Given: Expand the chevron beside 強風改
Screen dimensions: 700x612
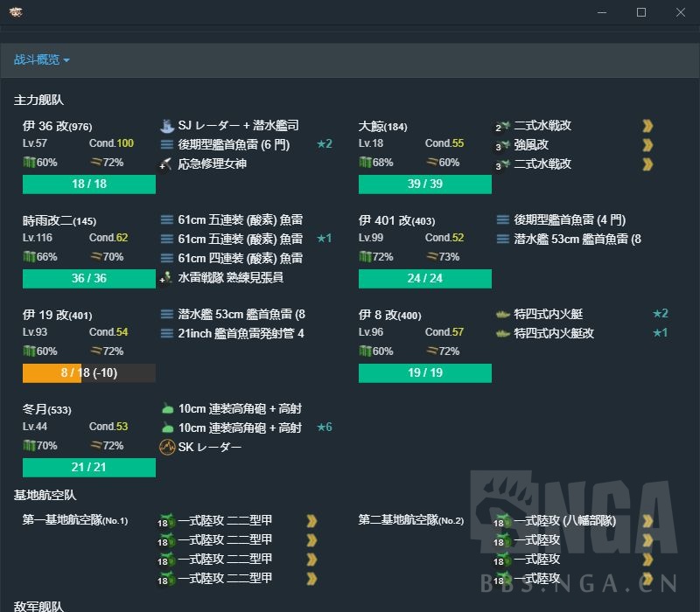Looking at the screenshot, I should [x=647, y=143].
